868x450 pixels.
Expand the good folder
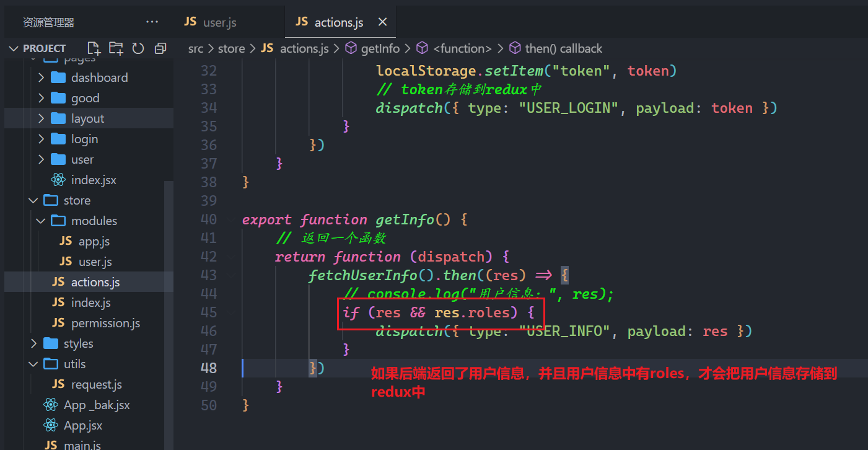[41, 98]
